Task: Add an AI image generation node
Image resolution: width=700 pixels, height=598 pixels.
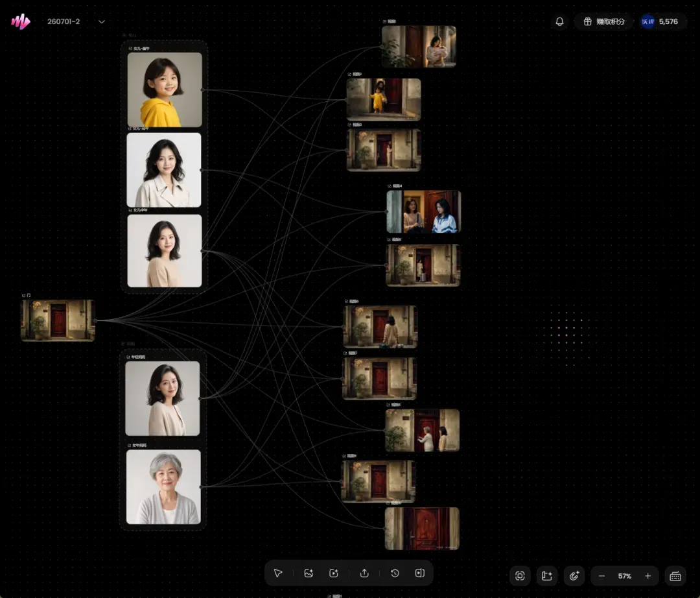Action: [309, 573]
